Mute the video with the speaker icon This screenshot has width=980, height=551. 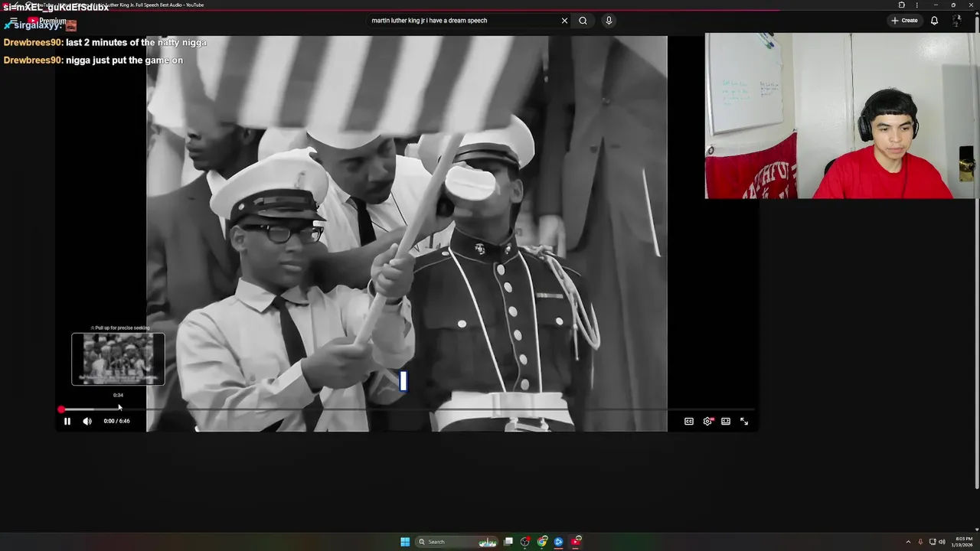pyautogui.click(x=87, y=421)
